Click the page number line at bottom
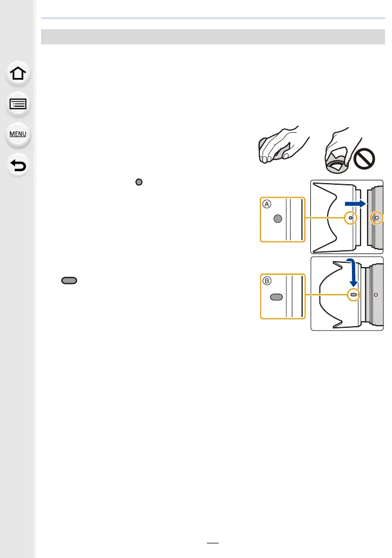This screenshot has height=558, width=392. click(213, 543)
